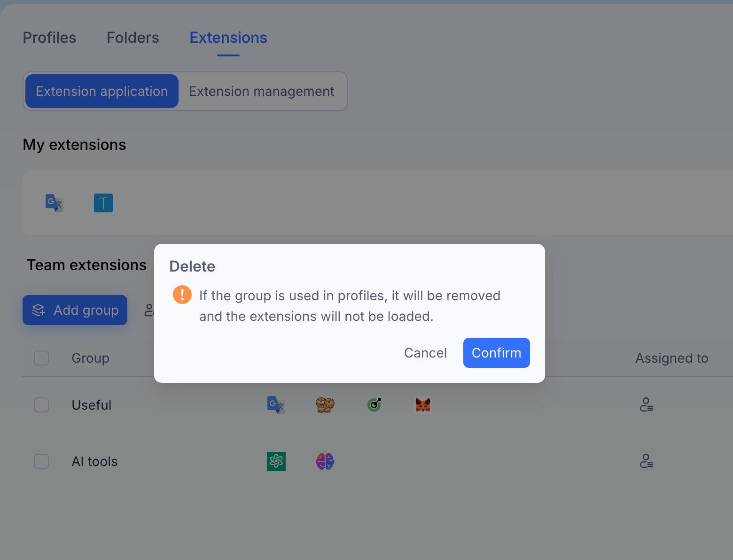
Task: Check the AI tools group checkbox
Action: [41, 461]
